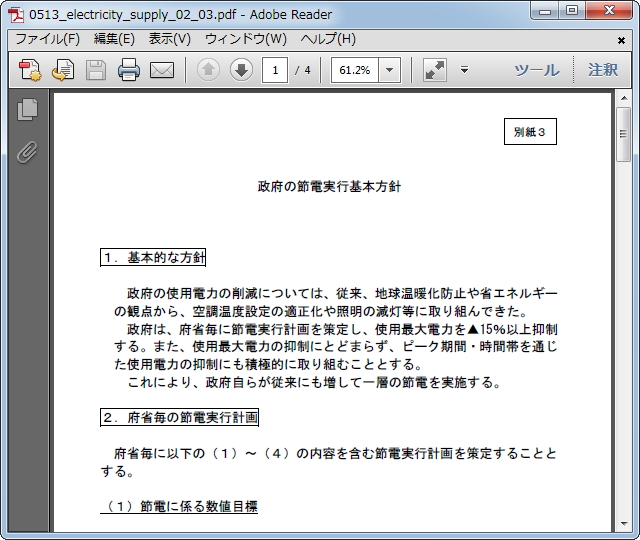Click the Adobe PDF icon in the title bar
The height and width of the screenshot is (540, 640).
coord(16,15)
